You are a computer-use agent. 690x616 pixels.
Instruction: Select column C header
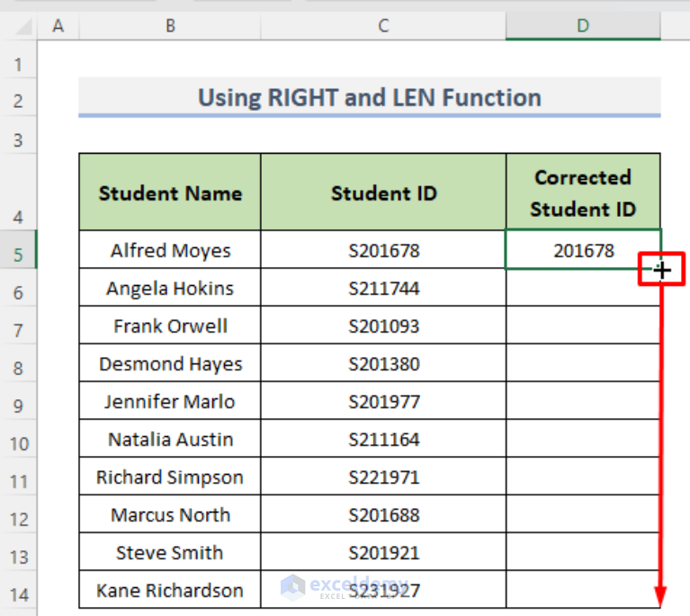[x=383, y=26]
